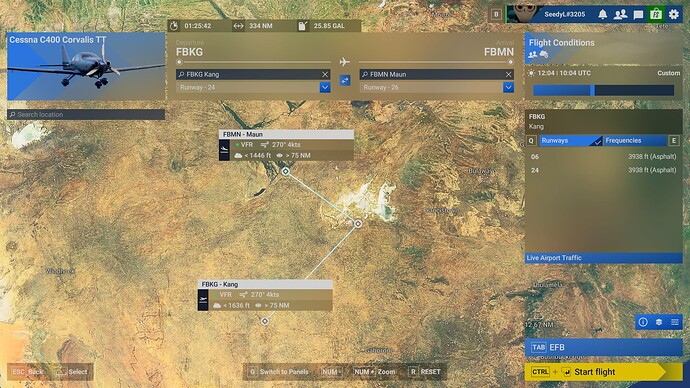
Task: Open the EFB panel
Action: point(603,348)
